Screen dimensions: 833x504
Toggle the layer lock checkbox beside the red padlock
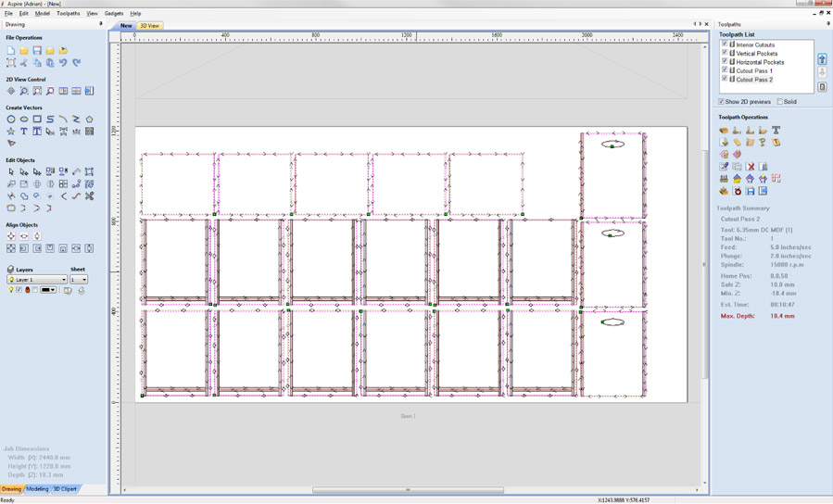pos(35,290)
